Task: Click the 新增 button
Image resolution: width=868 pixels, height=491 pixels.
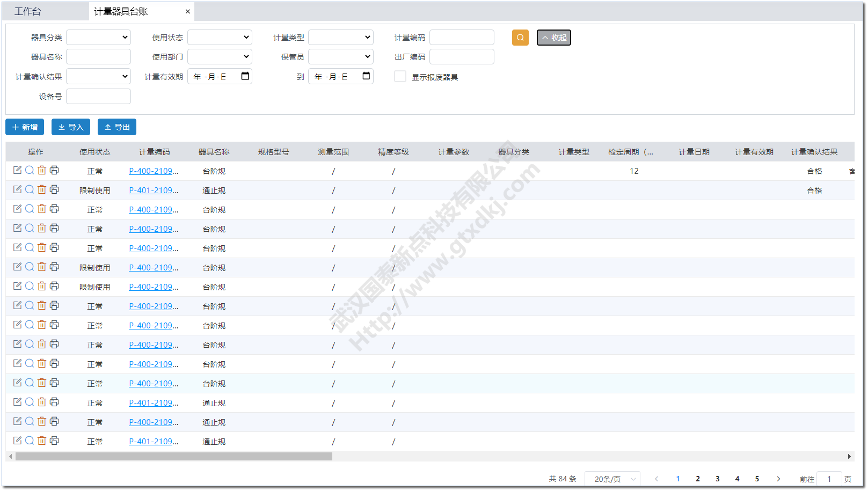Action: tap(25, 127)
